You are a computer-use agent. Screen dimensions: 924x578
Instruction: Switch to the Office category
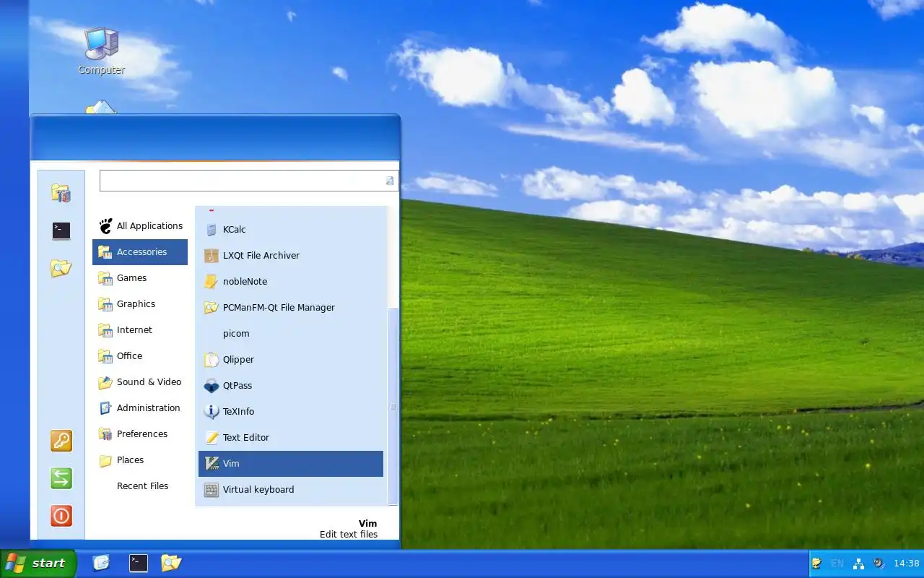click(140, 355)
